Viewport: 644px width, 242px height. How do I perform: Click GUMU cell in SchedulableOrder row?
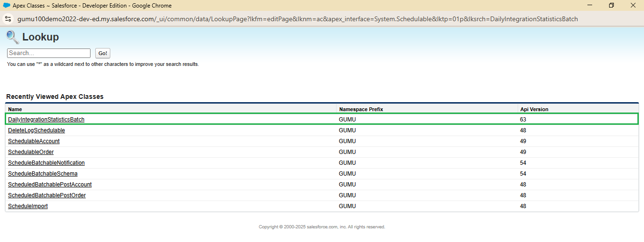tap(347, 152)
